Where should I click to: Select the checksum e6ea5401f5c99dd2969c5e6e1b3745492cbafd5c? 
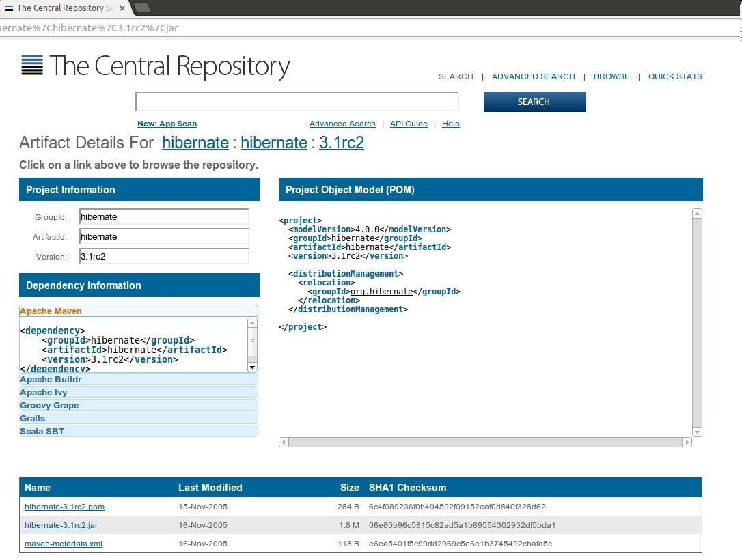461,544
